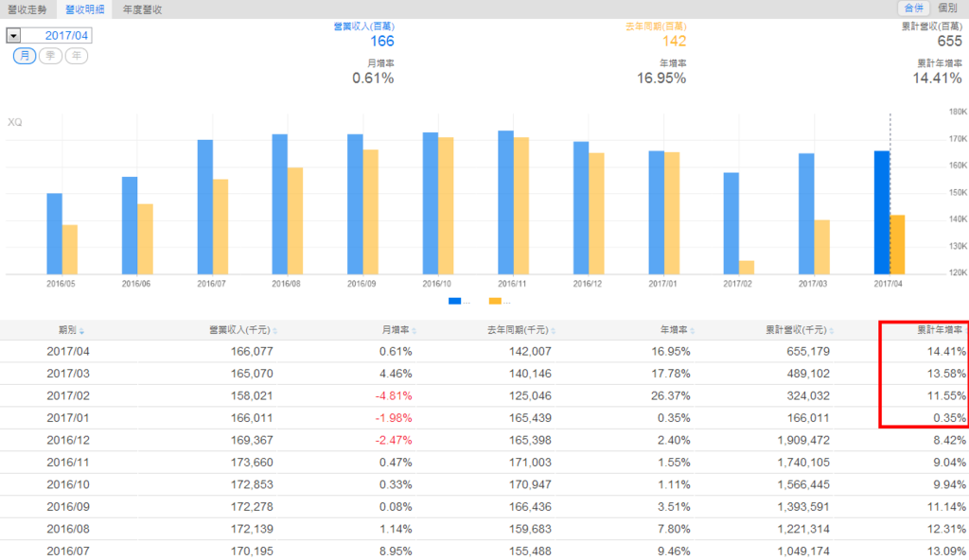Click sort icon next to 營業收入(千元)

pyautogui.click(x=274, y=331)
